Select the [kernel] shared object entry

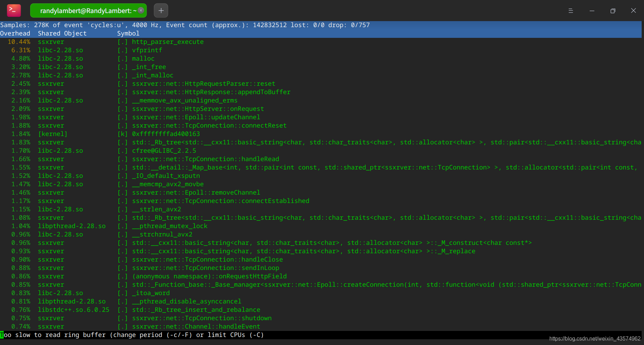coord(53,134)
